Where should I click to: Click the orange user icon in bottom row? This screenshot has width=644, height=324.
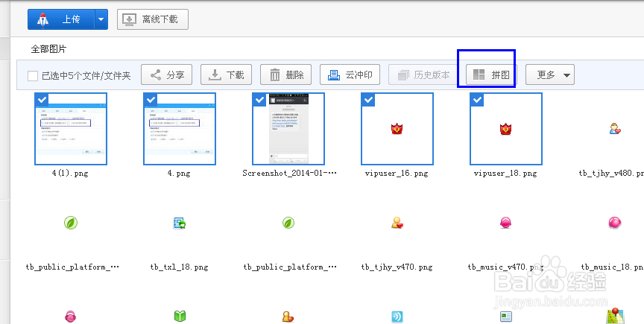point(288,317)
